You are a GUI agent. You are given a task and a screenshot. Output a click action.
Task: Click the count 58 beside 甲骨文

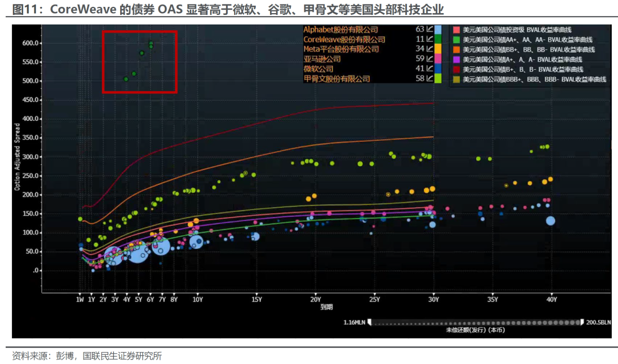click(x=420, y=78)
